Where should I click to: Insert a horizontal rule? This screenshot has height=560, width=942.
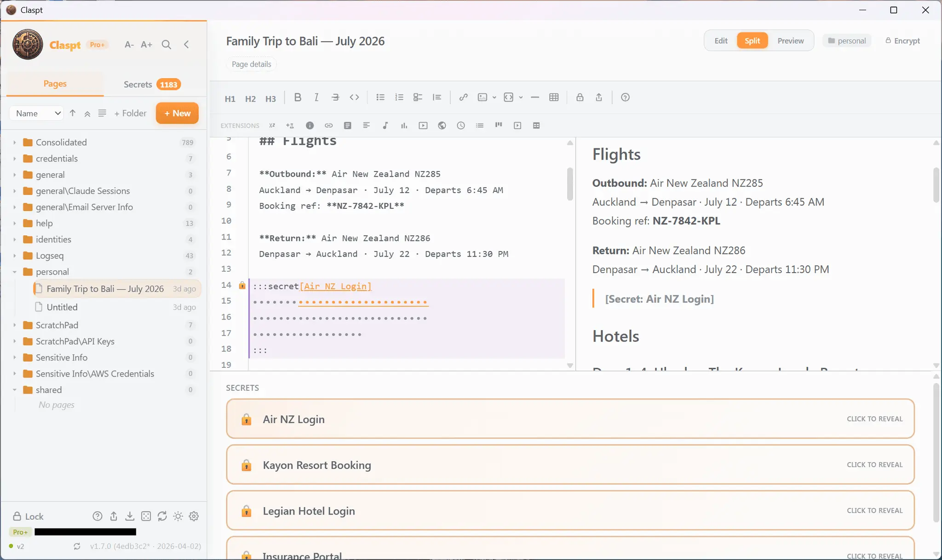[x=535, y=97]
